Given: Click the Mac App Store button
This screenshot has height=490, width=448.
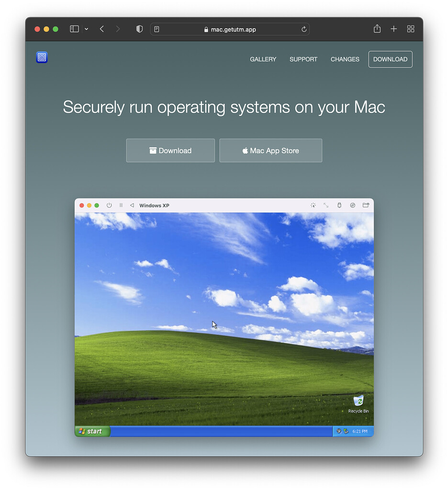Looking at the screenshot, I should click(x=270, y=150).
